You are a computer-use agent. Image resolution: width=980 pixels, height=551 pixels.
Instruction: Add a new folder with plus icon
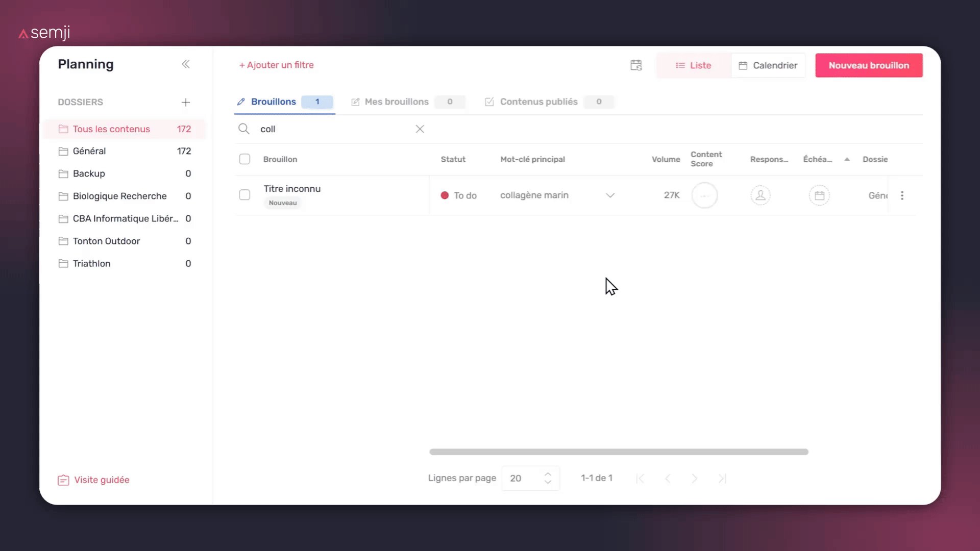(186, 103)
